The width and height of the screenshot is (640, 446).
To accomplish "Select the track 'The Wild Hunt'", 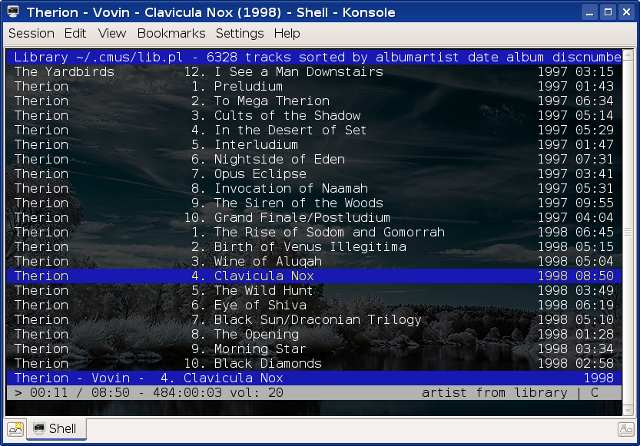I will [314, 291].
